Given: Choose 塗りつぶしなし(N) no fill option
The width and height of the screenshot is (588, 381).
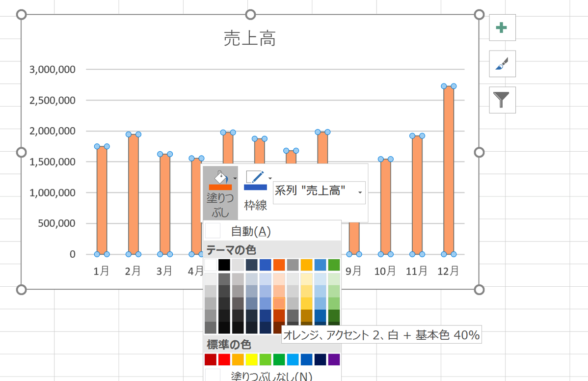Looking at the screenshot, I should coord(272,376).
